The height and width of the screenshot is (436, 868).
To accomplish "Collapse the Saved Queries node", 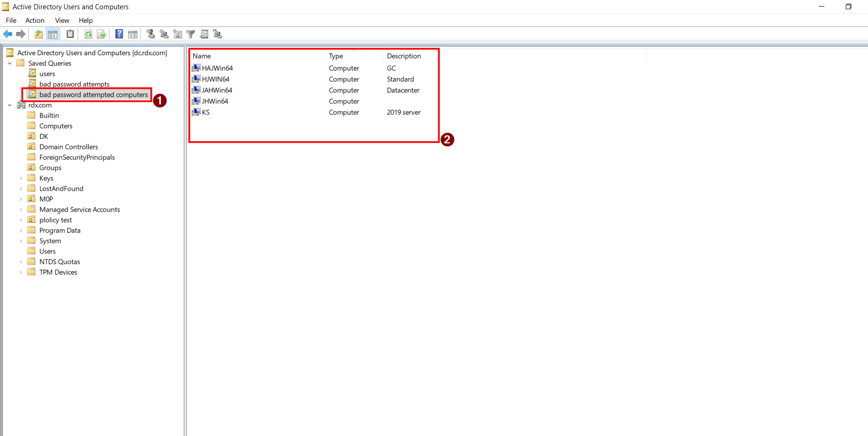I will (10, 63).
